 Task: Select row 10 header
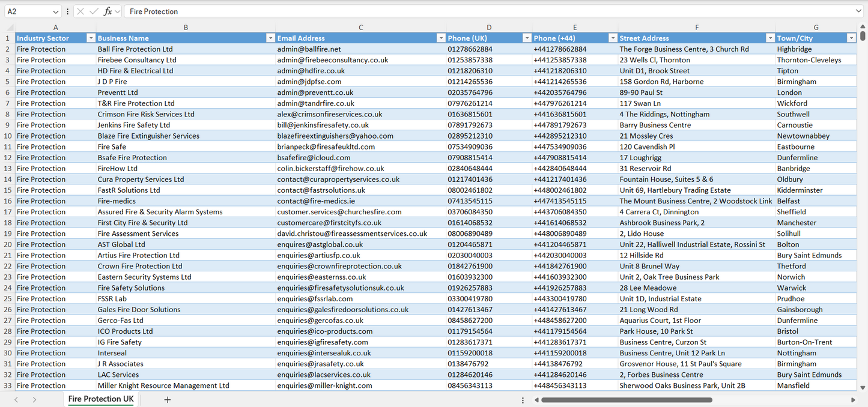click(8, 136)
